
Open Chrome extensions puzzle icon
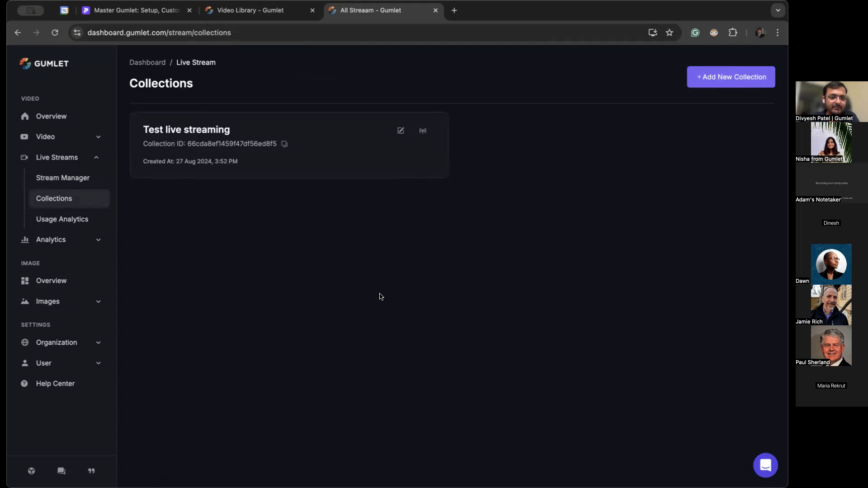[733, 33]
